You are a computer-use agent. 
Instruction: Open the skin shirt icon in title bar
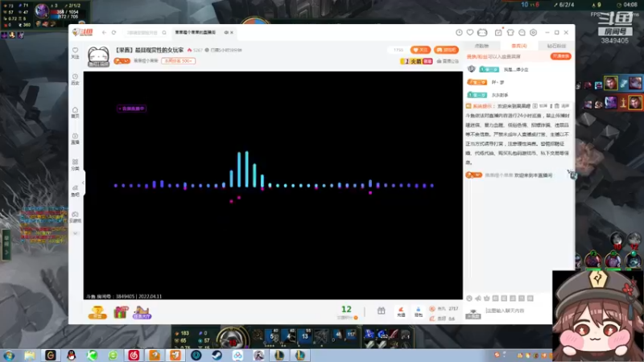[510, 32]
